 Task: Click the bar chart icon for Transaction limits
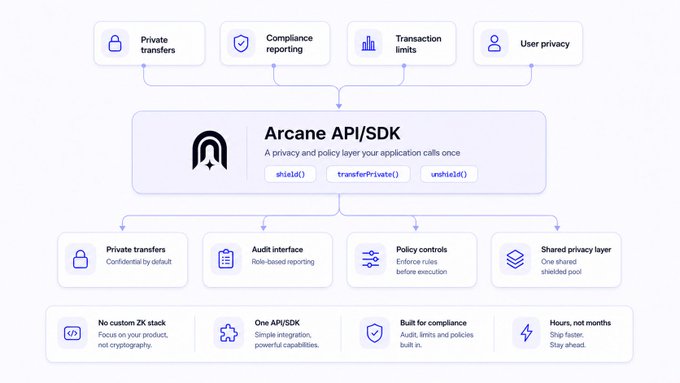click(x=368, y=43)
